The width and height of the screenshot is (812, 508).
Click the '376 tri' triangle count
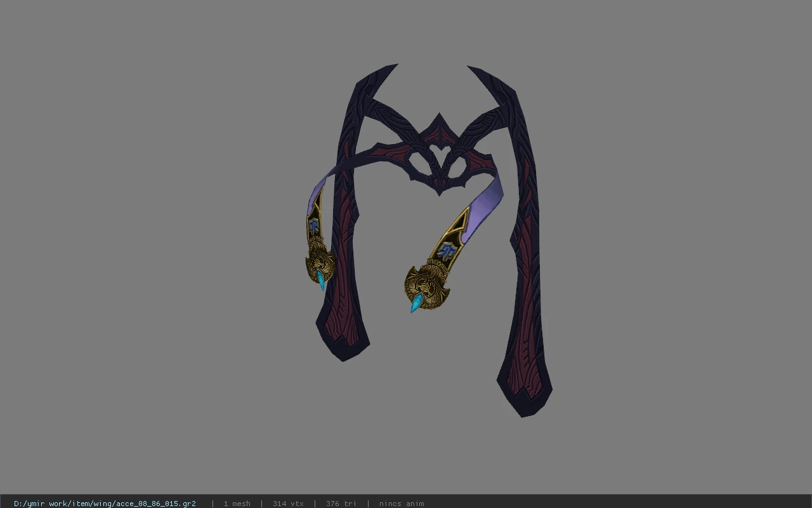(341, 504)
